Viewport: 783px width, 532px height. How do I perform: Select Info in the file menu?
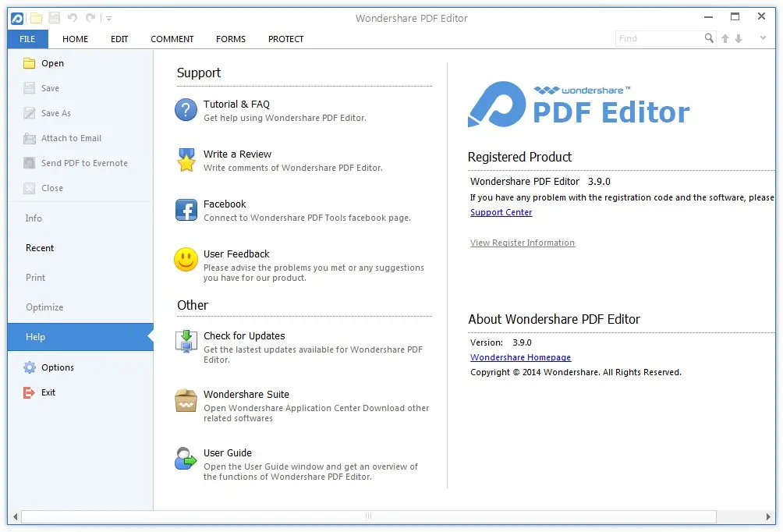80,218
